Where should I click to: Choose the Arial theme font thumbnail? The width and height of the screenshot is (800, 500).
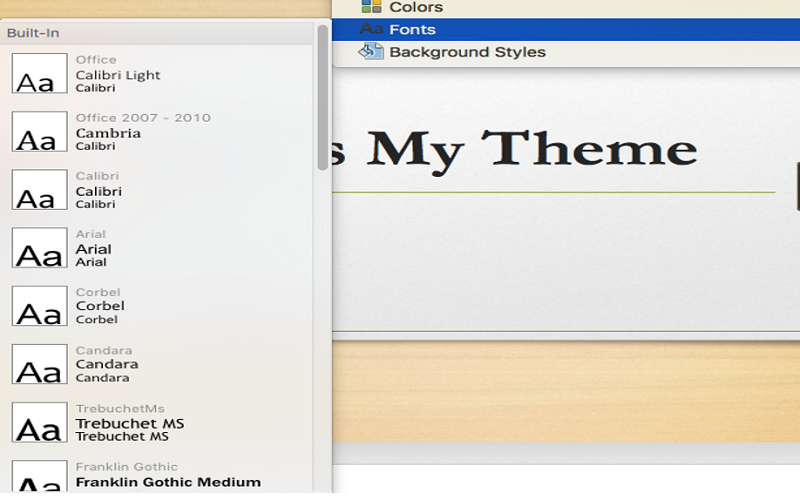coord(40,248)
